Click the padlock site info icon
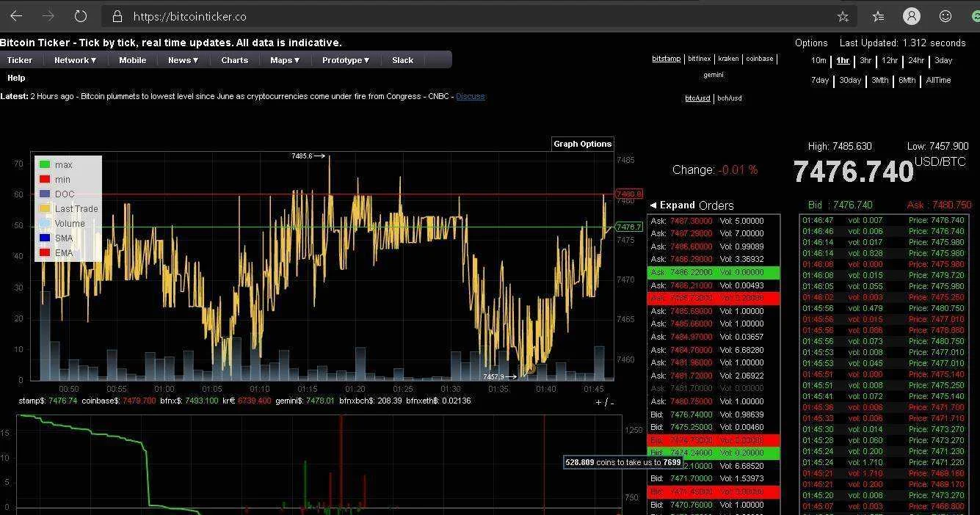 tap(117, 16)
